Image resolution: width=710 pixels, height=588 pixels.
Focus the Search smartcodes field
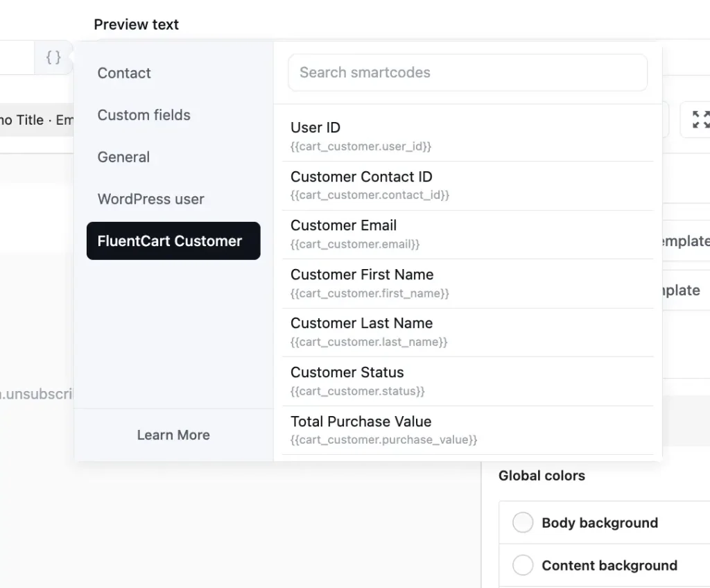468,73
